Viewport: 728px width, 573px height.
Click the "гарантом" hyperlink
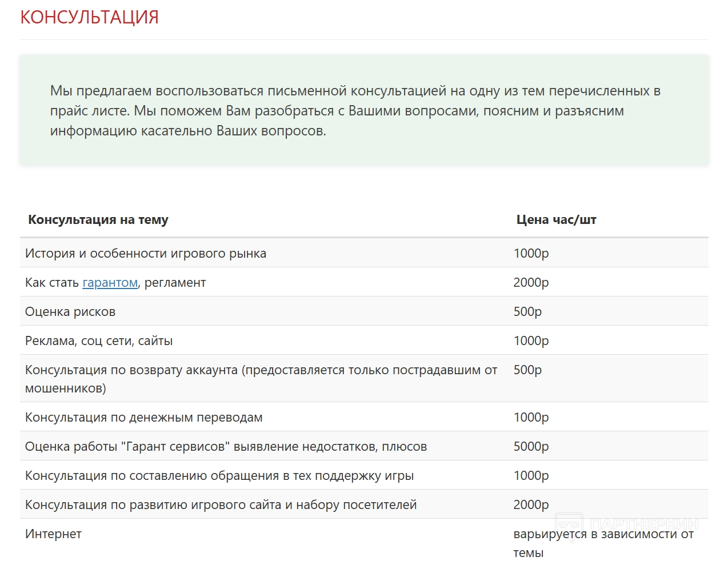point(110,283)
